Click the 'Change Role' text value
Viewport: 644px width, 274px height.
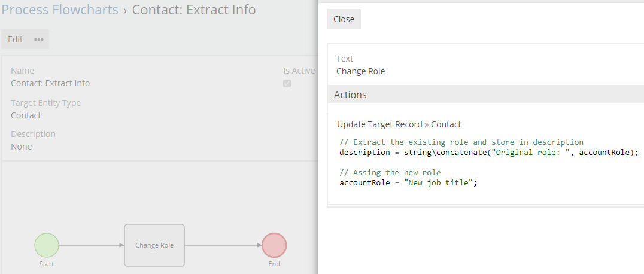(361, 71)
